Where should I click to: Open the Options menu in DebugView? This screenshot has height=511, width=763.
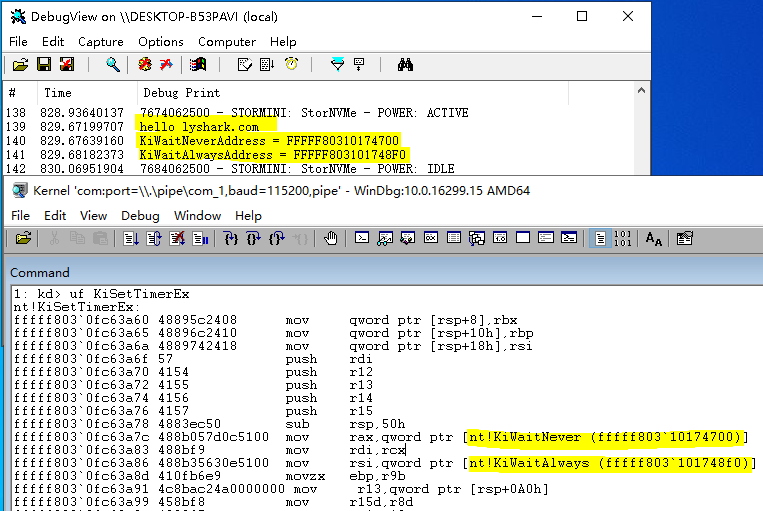tap(161, 42)
